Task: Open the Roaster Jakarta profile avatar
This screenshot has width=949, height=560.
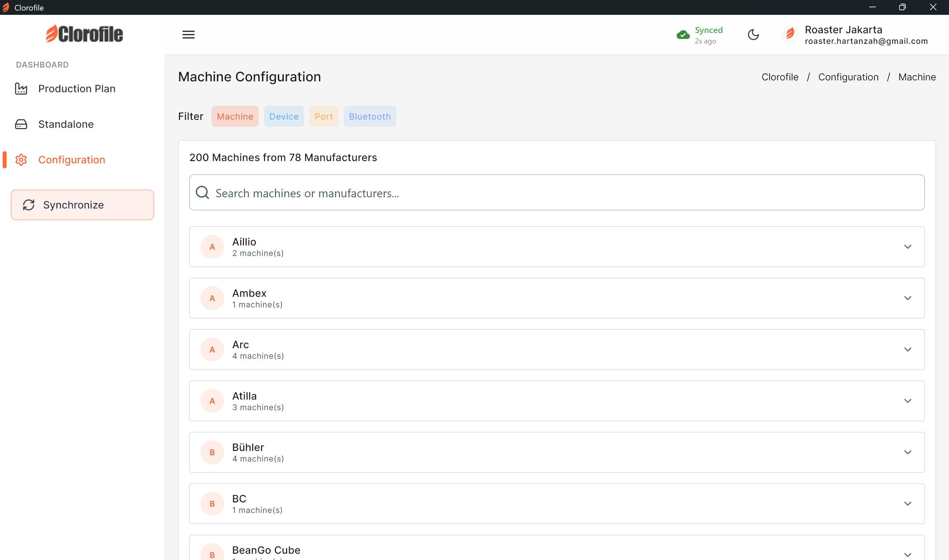Action: (x=789, y=34)
